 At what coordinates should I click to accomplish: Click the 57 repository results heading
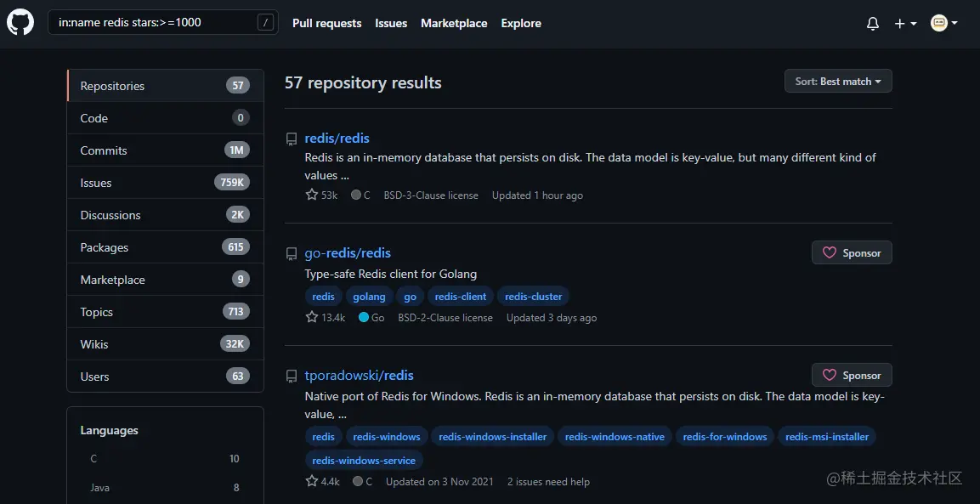tap(363, 82)
